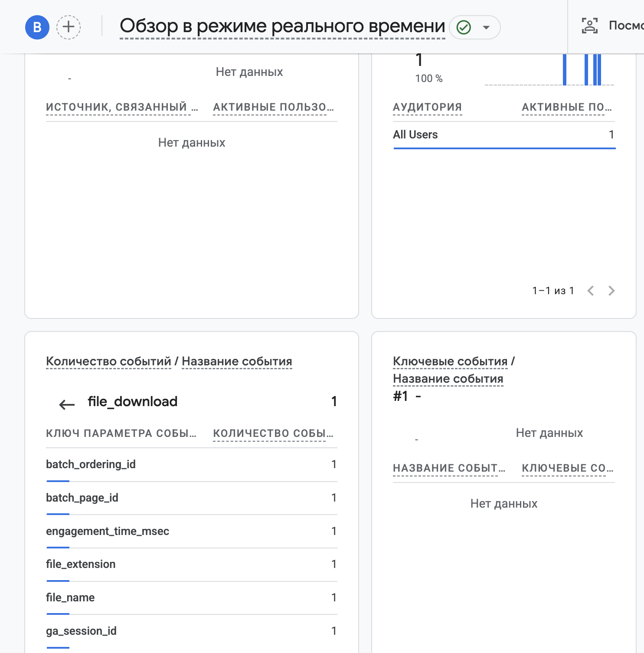The image size is (644, 653).
Task: Open 'Название события' dimension selector in events card
Action: [237, 361]
